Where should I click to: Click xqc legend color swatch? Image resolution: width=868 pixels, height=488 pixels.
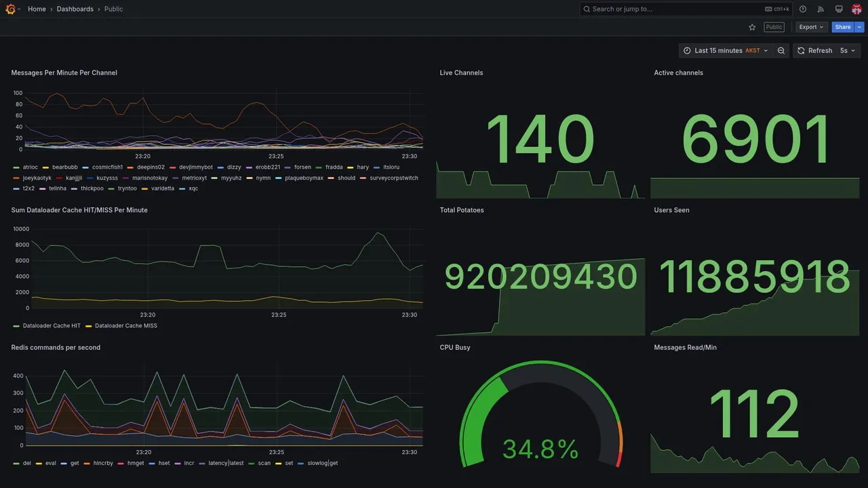[182, 188]
